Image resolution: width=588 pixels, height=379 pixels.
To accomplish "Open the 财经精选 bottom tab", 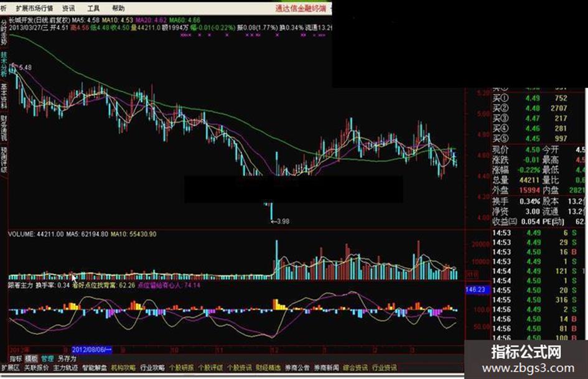I will (268, 368).
